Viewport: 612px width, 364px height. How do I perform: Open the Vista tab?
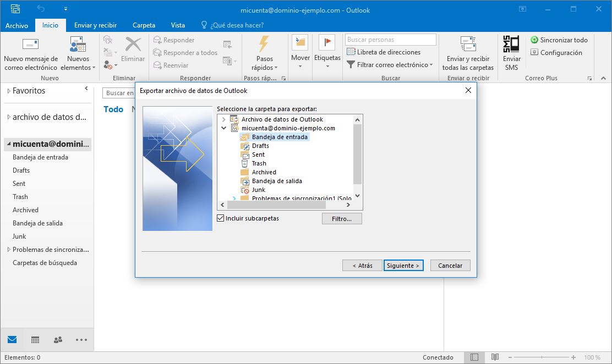tap(178, 25)
